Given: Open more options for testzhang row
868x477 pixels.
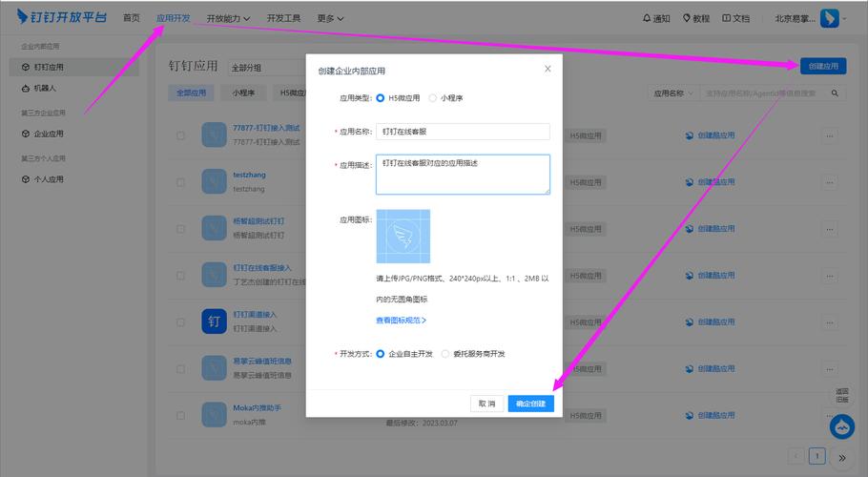Looking at the screenshot, I should tap(829, 182).
